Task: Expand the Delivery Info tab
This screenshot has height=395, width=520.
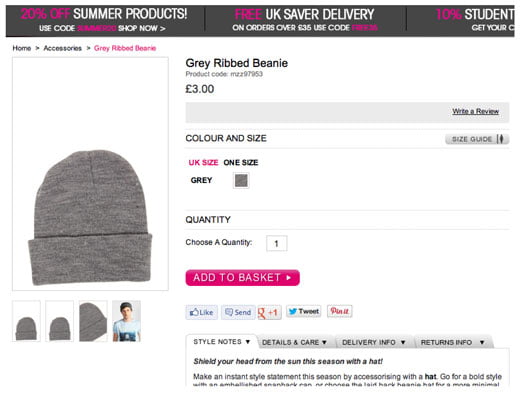Action: [x=374, y=342]
